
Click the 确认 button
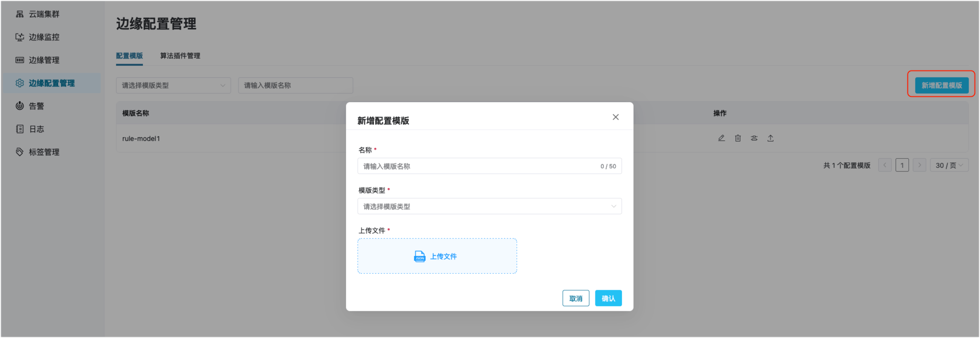(608, 298)
